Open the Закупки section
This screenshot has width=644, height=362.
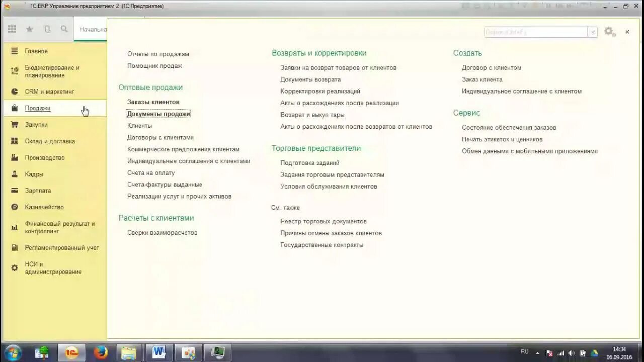click(36, 125)
